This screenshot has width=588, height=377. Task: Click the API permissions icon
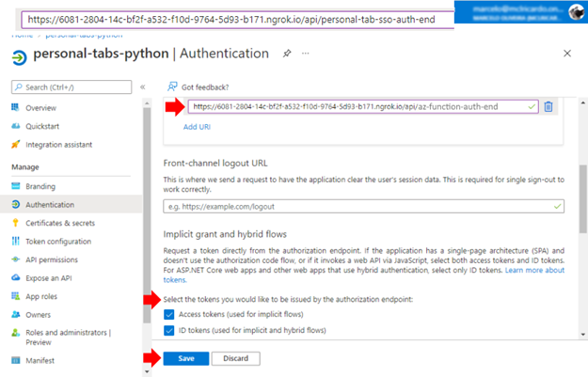(15, 259)
